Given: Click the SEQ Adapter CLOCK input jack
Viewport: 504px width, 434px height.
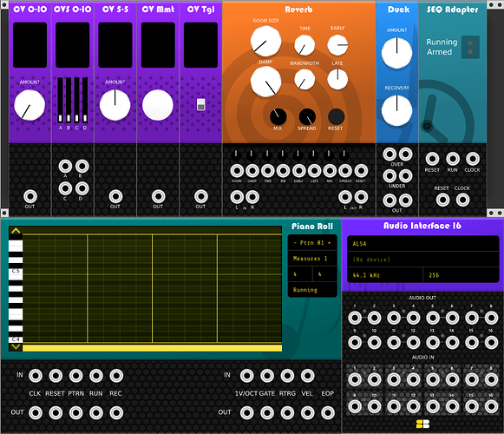Looking at the screenshot, I should point(473,159).
